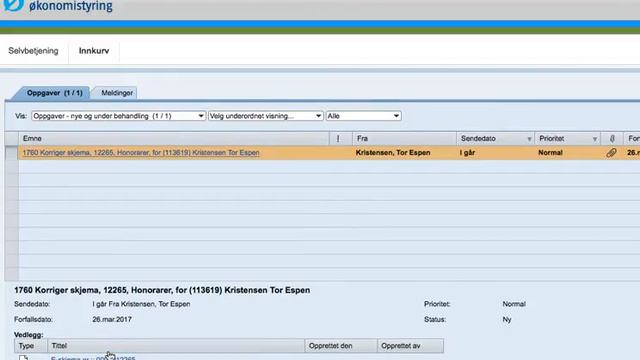Click the select-all corner cell of task table
This screenshot has height=360, width=640.
pos(11,139)
